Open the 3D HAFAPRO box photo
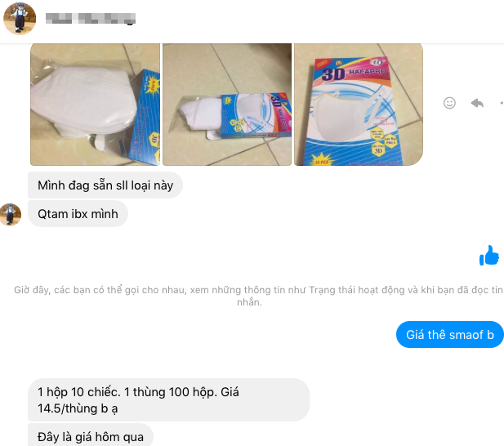 point(359,105)
